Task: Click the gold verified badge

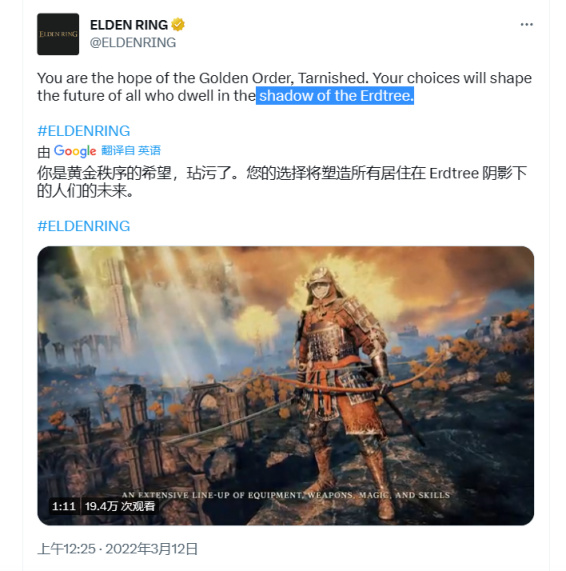Action: [178, 25]
